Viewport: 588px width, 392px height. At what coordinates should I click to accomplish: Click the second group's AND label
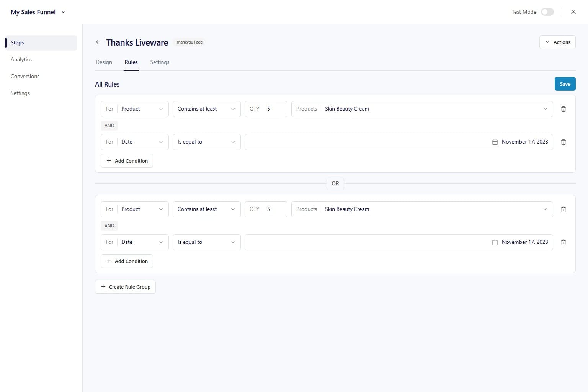click(109, 225)
